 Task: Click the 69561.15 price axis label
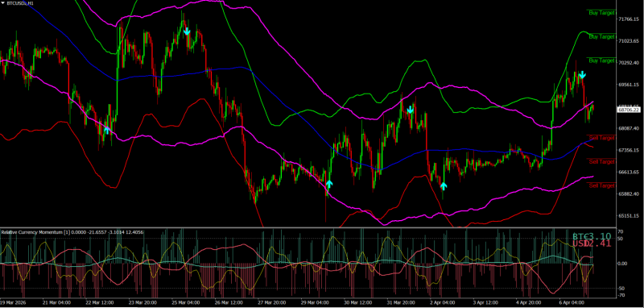coord(630,85)
